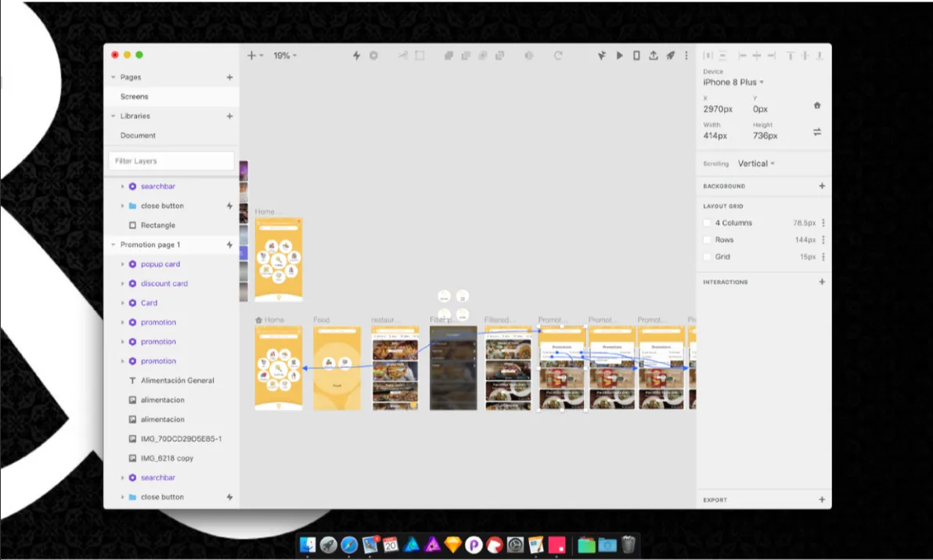Image resolution: width=933 pixels, height=560 pixels.
Task: Select the IMG_70DCD29D5E85-1 image layer
Action: pyautogui.click(x=171, y=439)
